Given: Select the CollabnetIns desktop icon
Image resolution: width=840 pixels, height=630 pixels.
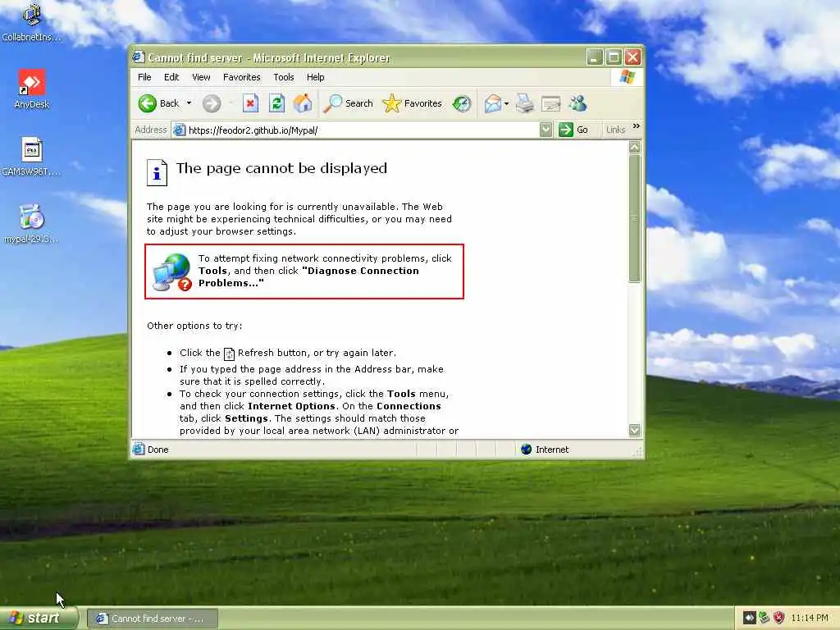Looking at the screenshot, I should coord(32,22).
